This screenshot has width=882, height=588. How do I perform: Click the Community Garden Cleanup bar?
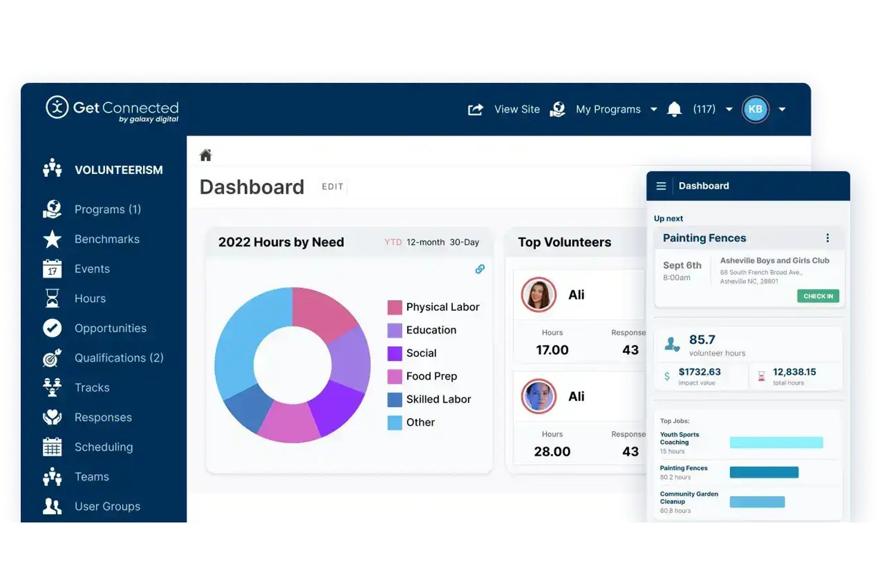pos(757,502)
